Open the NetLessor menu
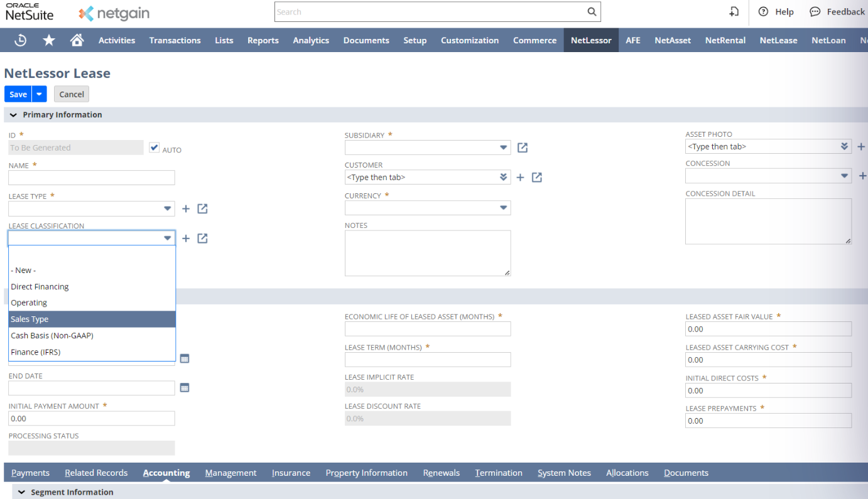 591,40
